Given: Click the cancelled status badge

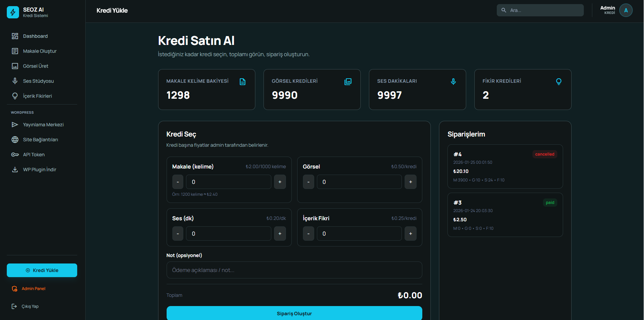Looking at the screenshot, I should tap(544, 154).
